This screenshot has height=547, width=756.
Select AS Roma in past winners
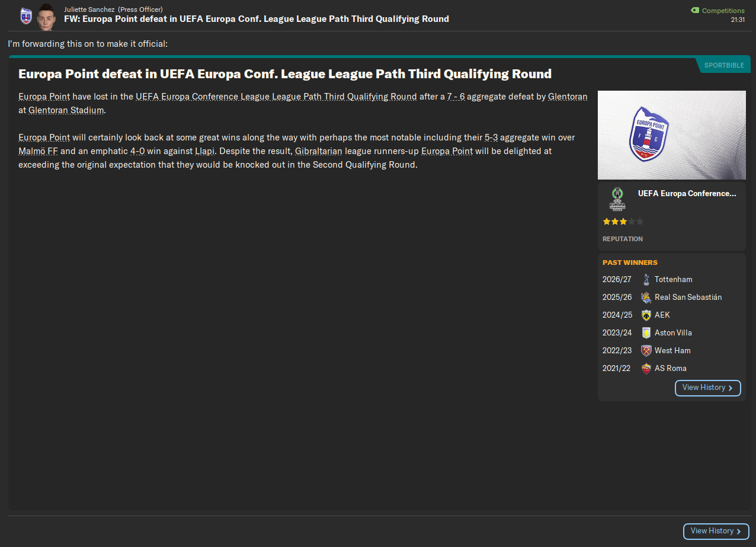tap(671, 368)
